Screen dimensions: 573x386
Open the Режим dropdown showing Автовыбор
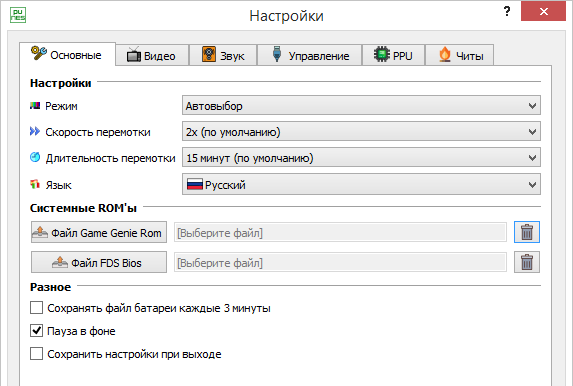coord(361,106)
